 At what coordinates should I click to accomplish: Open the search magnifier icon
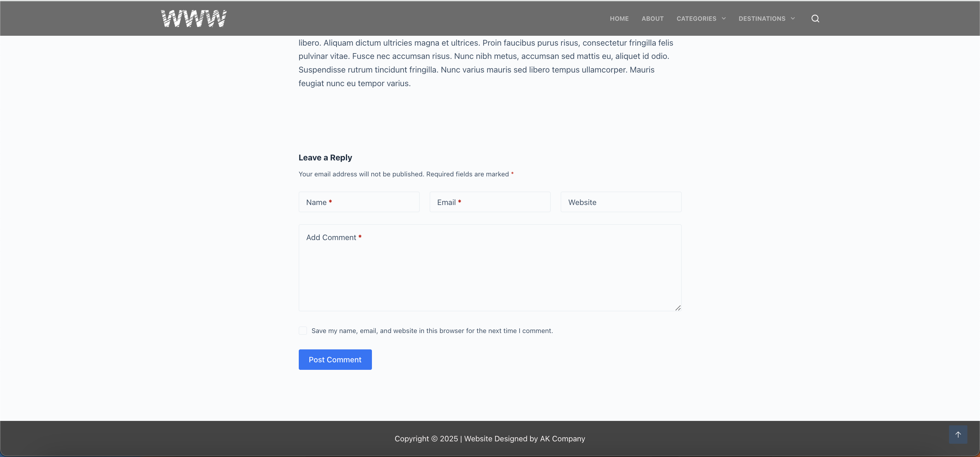815,19
